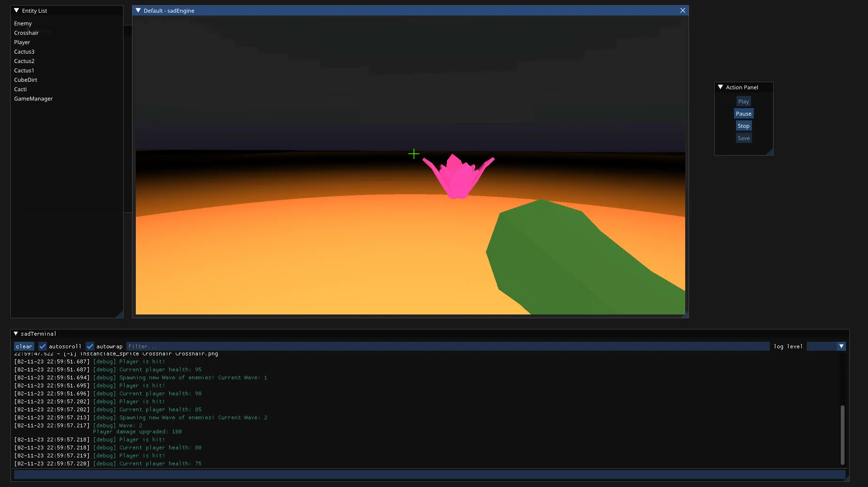Stop the game from Action Panel

[743, 126]
